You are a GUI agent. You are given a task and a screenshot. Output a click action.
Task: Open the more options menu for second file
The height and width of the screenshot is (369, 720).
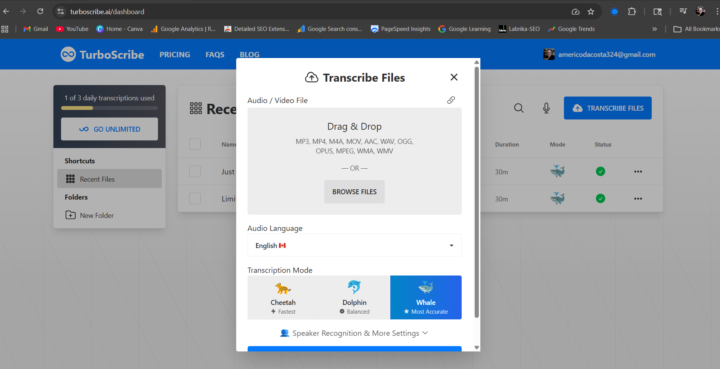[638, 198]
